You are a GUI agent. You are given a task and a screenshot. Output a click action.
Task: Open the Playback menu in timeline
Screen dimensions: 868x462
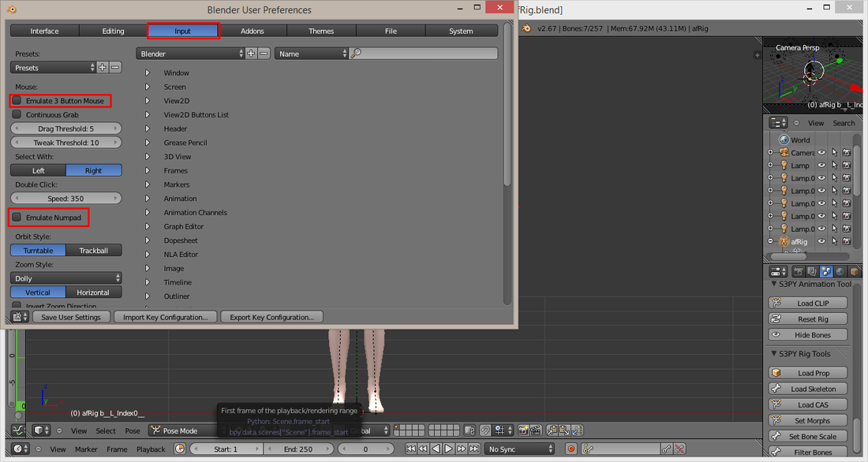(x=151, y=449)
